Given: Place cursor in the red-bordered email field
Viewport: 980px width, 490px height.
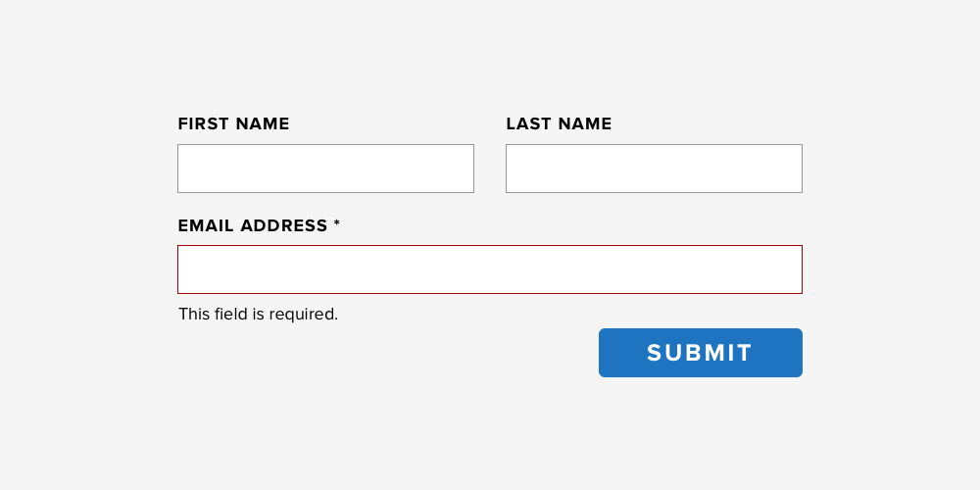Looking at the screenshot, I should coord(490,269).
